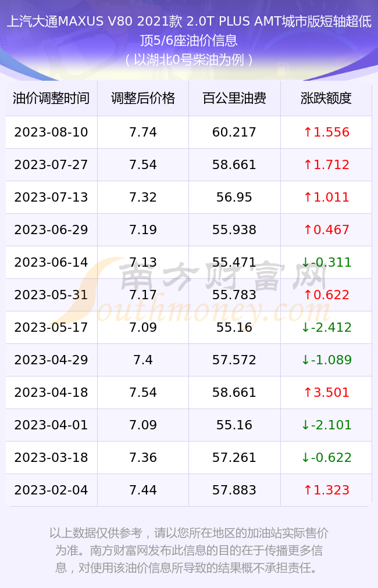
Task: Click the green ↓-1.089 change value
Action: 326,360
